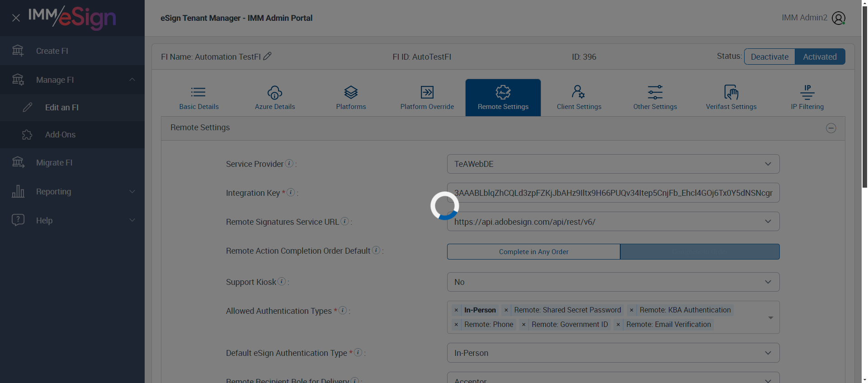Image resolution: width=868 pixels, height=383 pixels.
Task: Set FI status to Activated
Action: click(x=820, y=57)
